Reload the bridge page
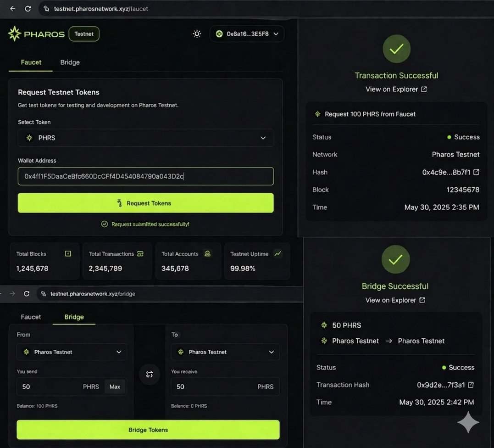The image size is (494, 448). coord(27,293)
